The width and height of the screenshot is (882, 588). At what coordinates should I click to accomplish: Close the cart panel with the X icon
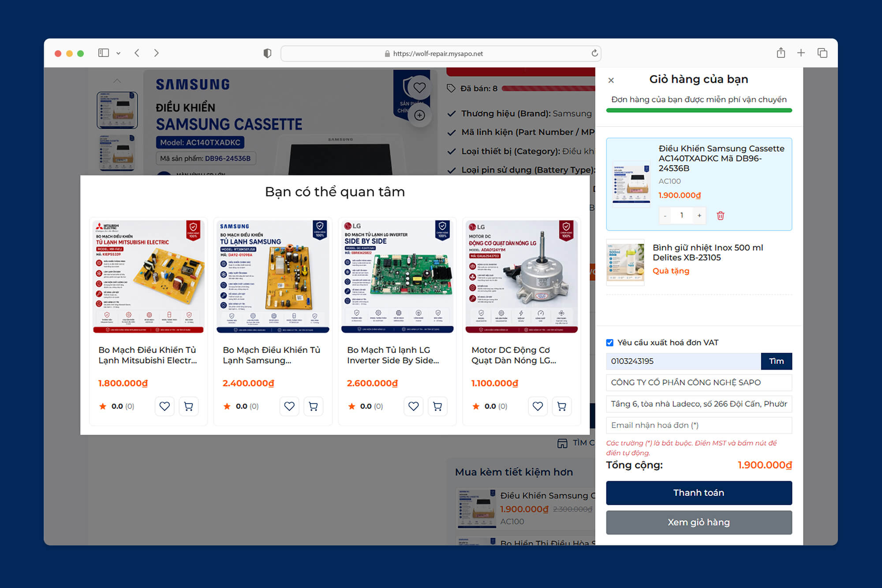coord(611,80)
